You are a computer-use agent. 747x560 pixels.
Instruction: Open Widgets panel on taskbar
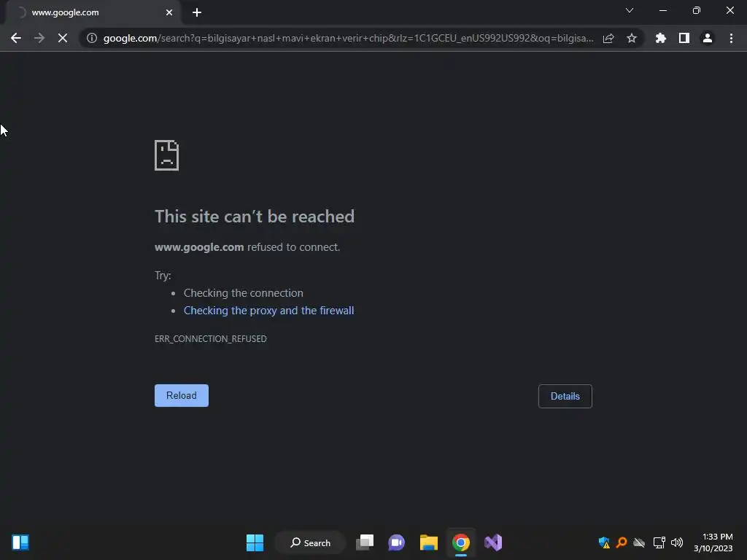pos(20,542)
